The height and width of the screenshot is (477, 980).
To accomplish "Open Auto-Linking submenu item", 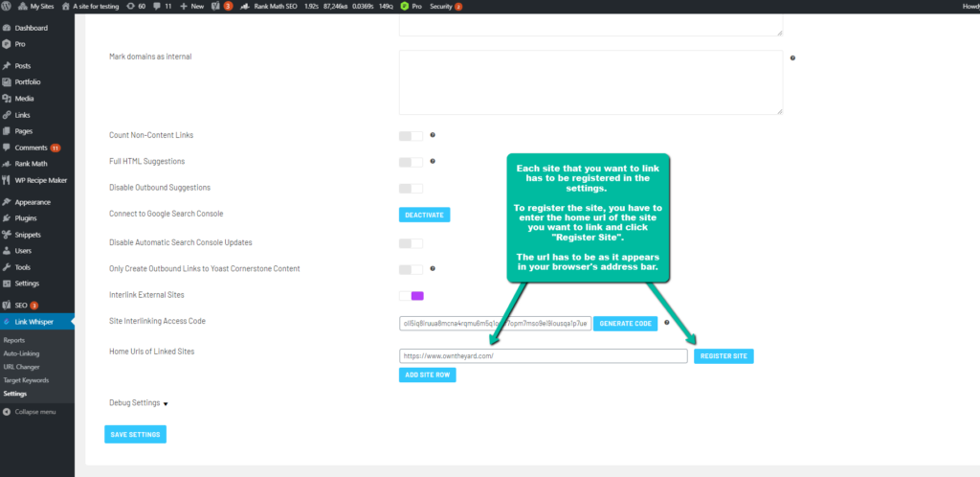I will pyautogui.click(x=21, y=353).
